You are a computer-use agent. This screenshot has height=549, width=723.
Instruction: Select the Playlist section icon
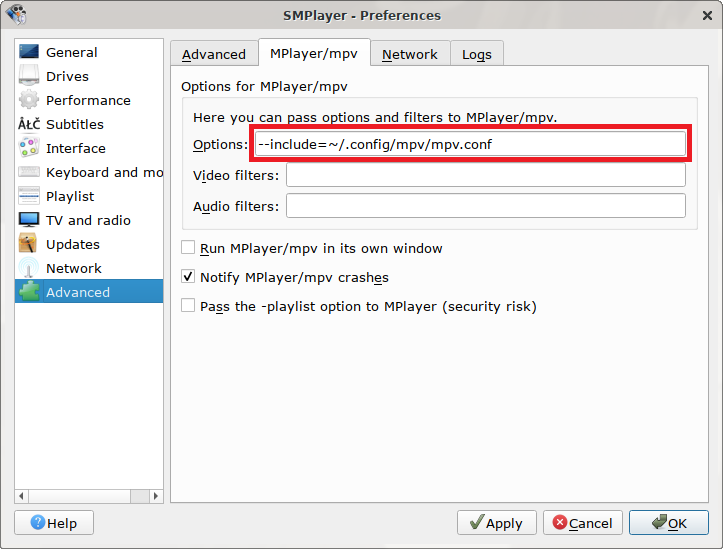[29, 195]
